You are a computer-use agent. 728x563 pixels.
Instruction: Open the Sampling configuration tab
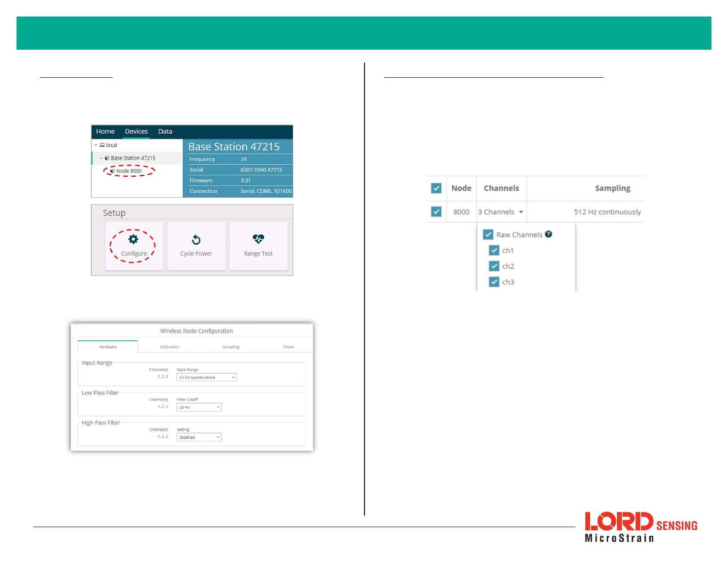tap(231, 347)
